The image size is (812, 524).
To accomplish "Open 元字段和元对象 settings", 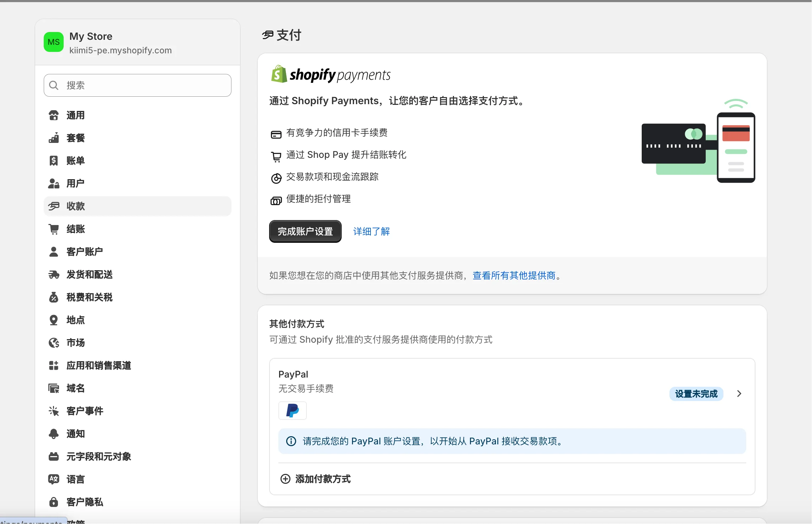I will [x=138, y=456].
